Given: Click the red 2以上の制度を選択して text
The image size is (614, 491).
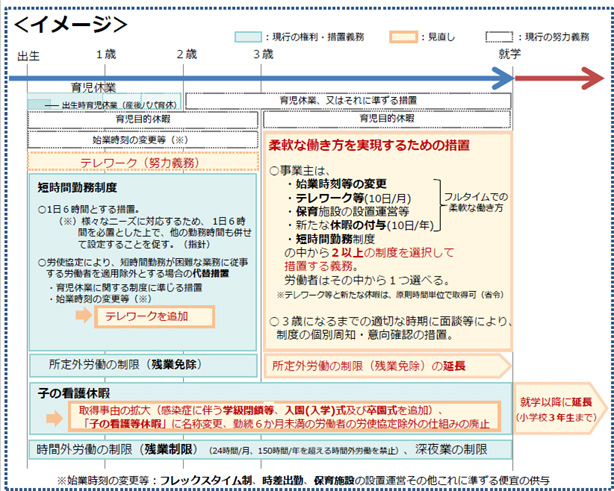Looking at the screenshot, I should pyautogui.click(x=392, y=253).
